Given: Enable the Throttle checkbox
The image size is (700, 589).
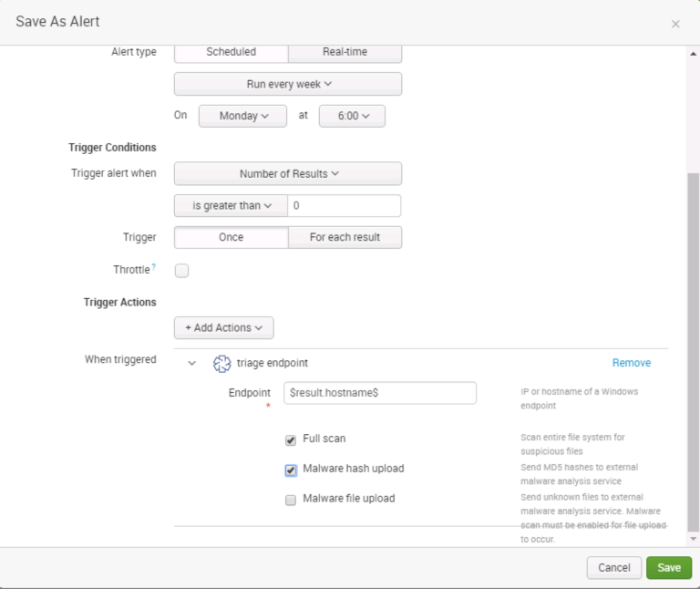Looking at the screenshot, I should 181,271.
